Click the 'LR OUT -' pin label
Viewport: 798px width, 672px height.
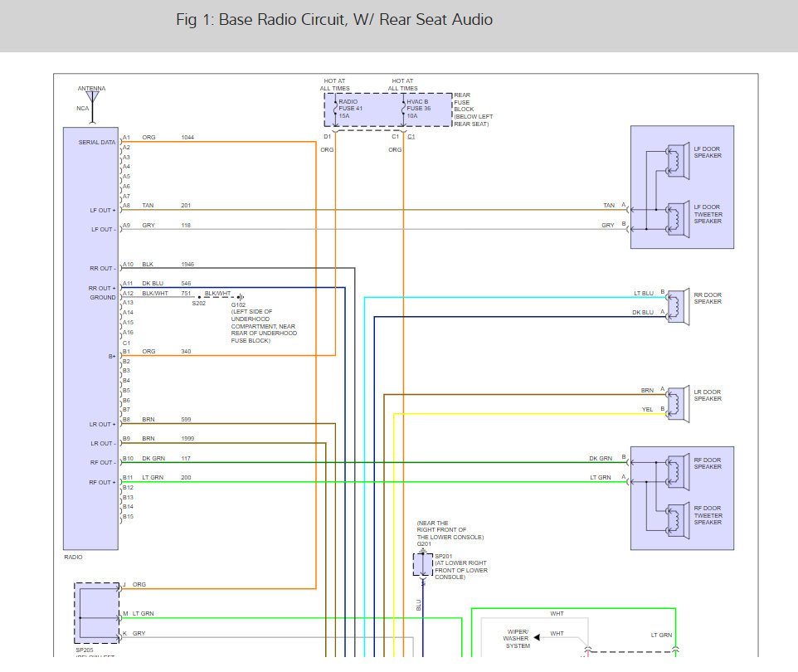coord(104,443)
